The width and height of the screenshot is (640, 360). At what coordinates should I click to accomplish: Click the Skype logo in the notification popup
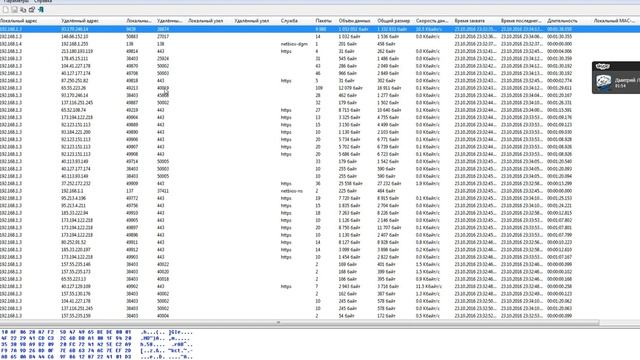tap(602, 66)
